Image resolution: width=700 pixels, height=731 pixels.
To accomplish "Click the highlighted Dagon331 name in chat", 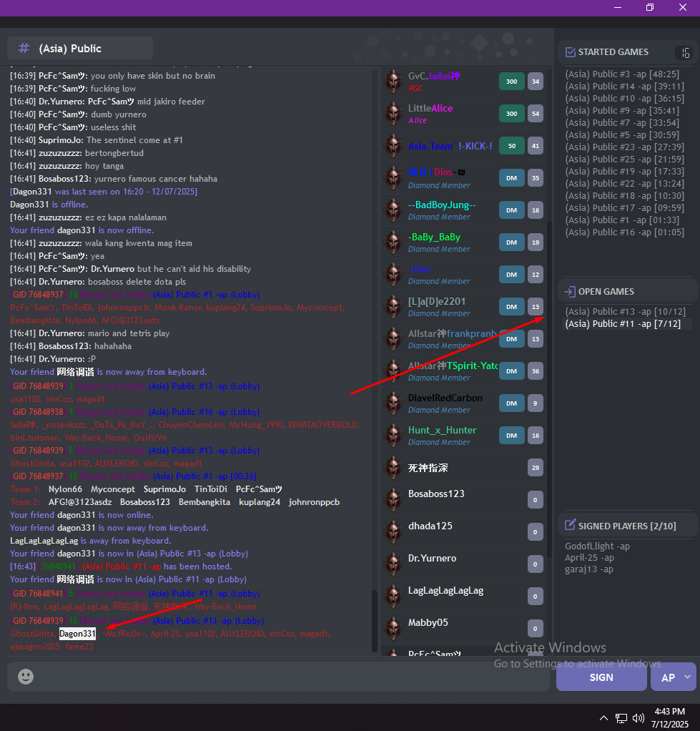I will [77, 634].
